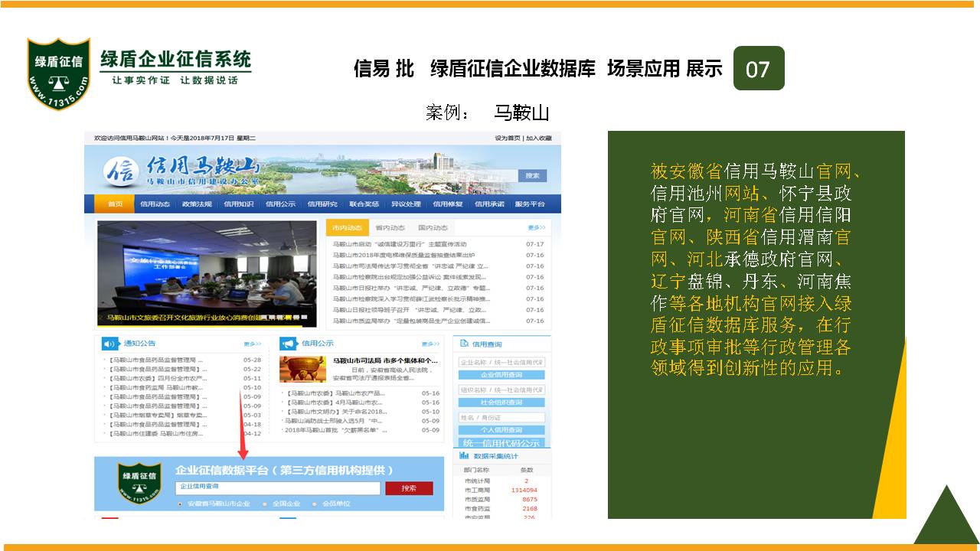The height and width of the screenshot is (551, 980).
Task: Open 联合奖惩 in the navigation bar
Action: [x=364, y=204]
